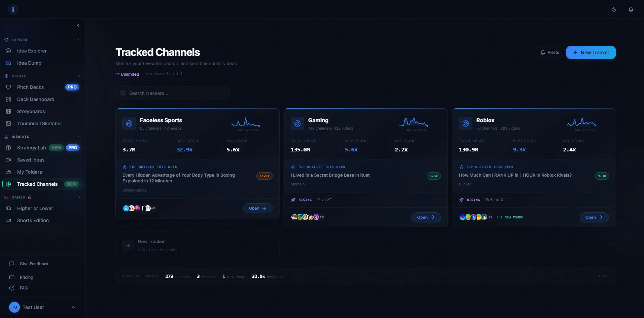Go to the Deck Dashboard
The height and width of the screenshot is (318, 644).
36,99
